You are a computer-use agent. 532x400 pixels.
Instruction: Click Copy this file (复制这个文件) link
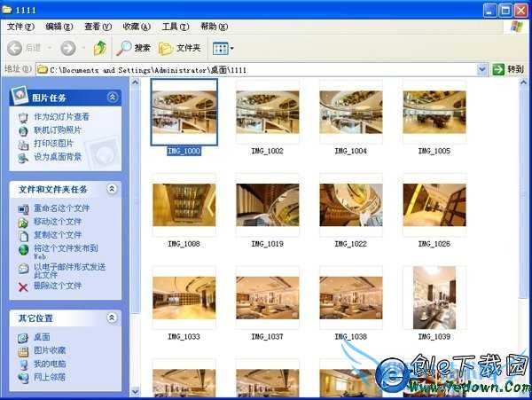58,235
